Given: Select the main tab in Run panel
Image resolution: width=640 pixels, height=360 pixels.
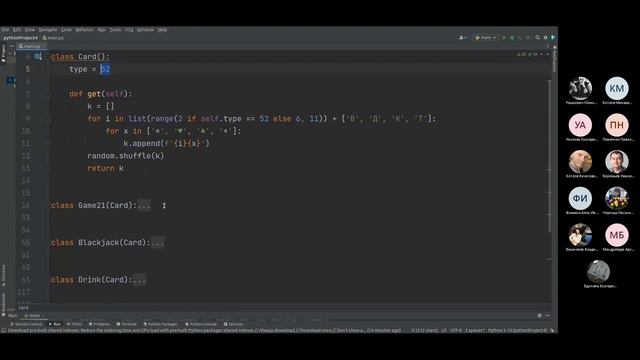Looking at the screenshot, I should [32, 316].
